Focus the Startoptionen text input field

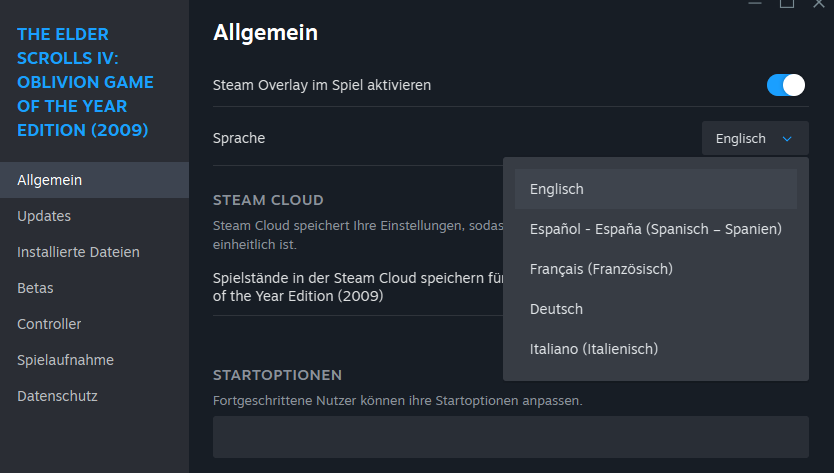[x=510, y=437]
